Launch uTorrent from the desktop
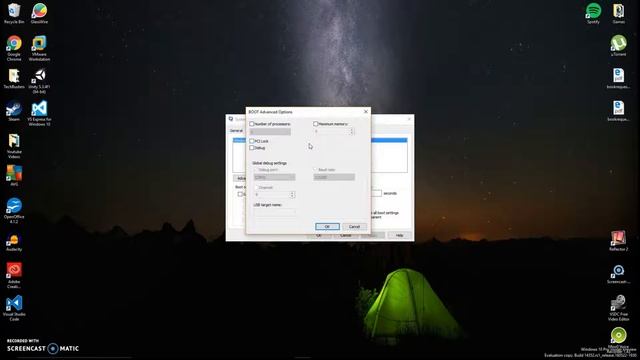The height and width of the screenshot is (360, 640). [x=618, y=45]
